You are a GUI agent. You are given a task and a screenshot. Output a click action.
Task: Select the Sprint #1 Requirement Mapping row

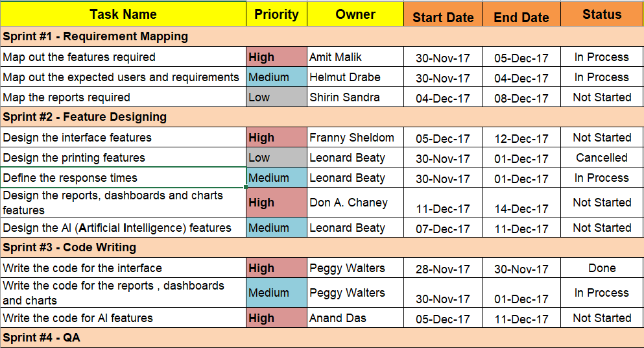[x=95, y=36]
